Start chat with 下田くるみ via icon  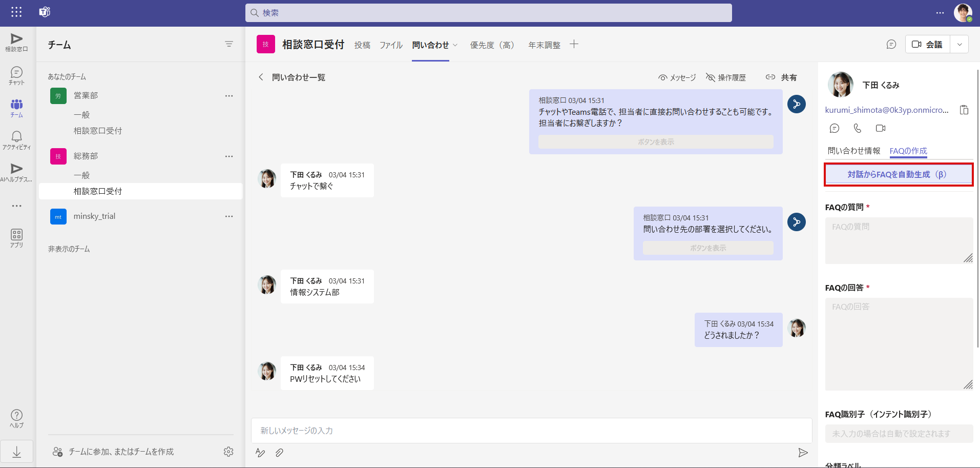click(835, 128)
